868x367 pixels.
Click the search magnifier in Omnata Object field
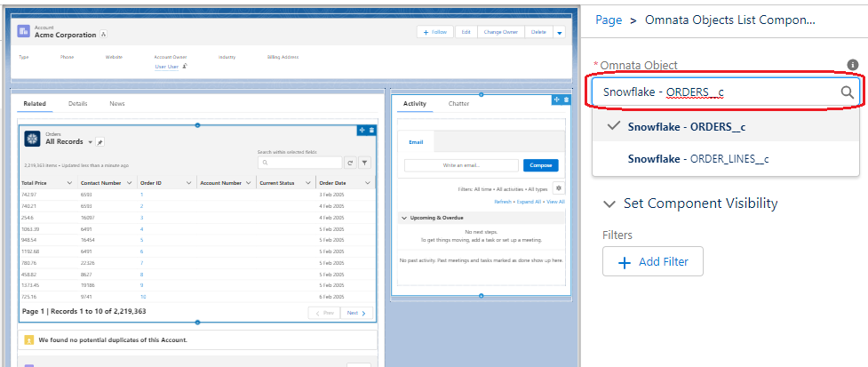tap(847, 92)
